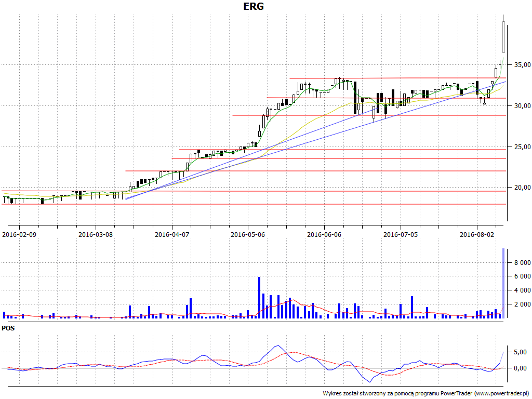This screenshot has height=399, width=532.
Task: Click the 25,00 price axis label
Action: pos(522,147)
